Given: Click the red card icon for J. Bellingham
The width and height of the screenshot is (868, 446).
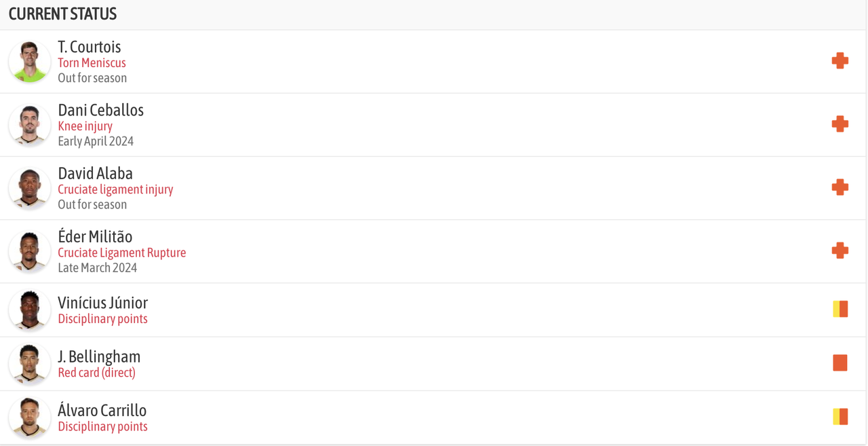Looking at the screenshot, I should pos(840,363).
